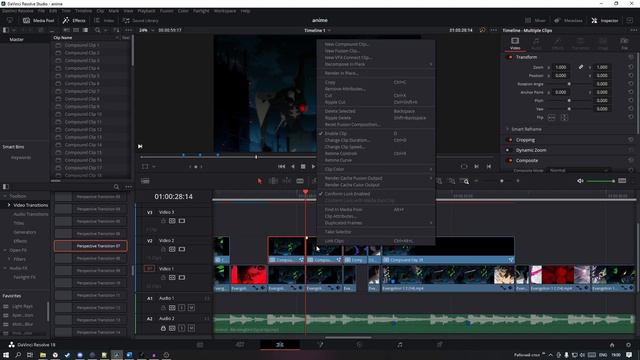Jump to the first frame

click(281, 167)
